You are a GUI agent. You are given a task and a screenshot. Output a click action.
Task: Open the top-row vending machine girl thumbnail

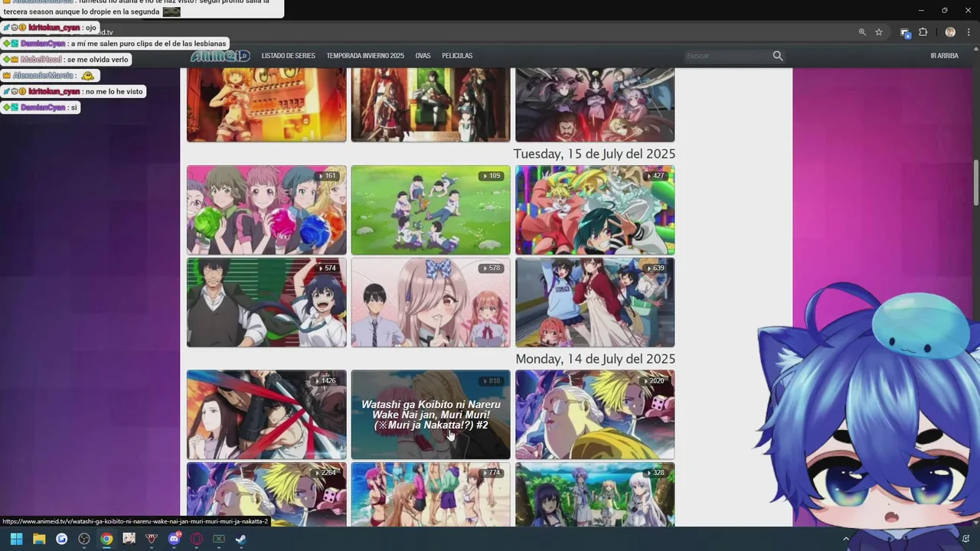266,105
